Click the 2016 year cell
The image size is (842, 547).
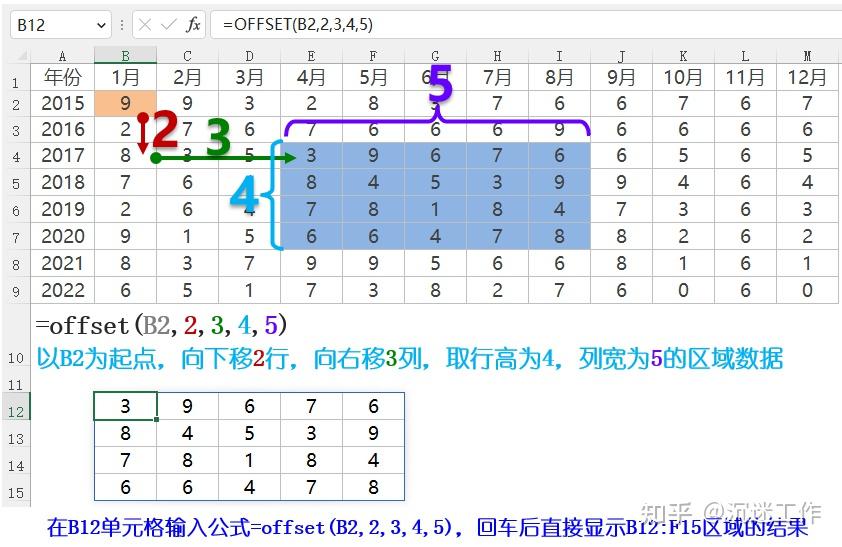[x=62, y=129]
